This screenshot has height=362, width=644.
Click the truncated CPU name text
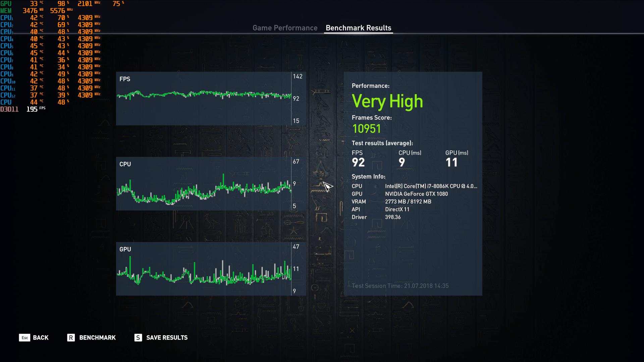coord(431,186)
